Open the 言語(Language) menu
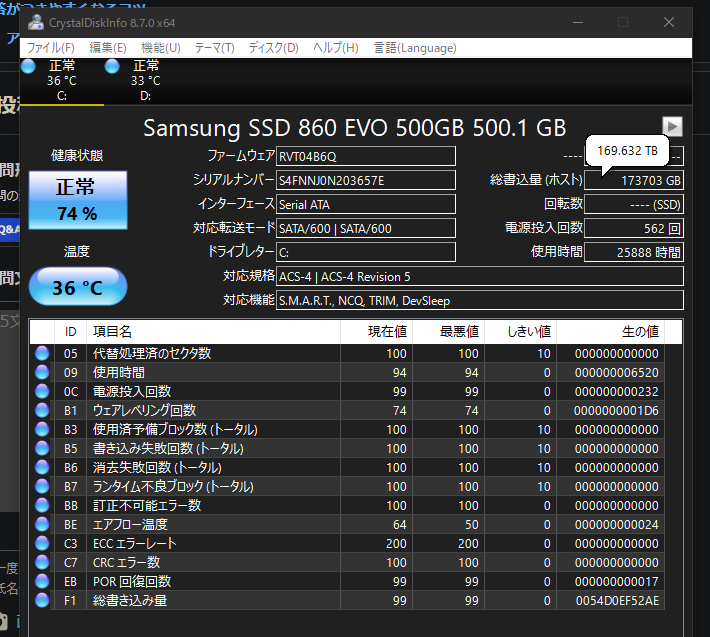The height and width of the screenshot is (637, 710). click(x=415, y=48)
